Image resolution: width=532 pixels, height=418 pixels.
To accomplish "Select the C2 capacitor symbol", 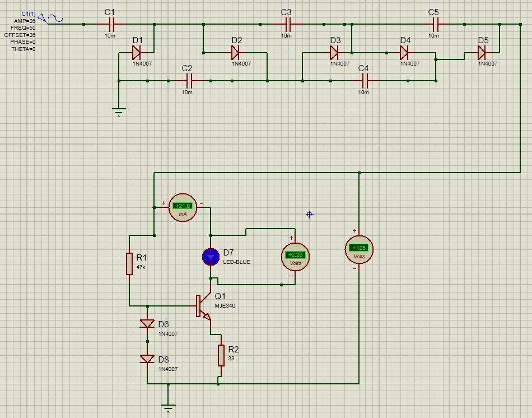I will pos(189,81).
